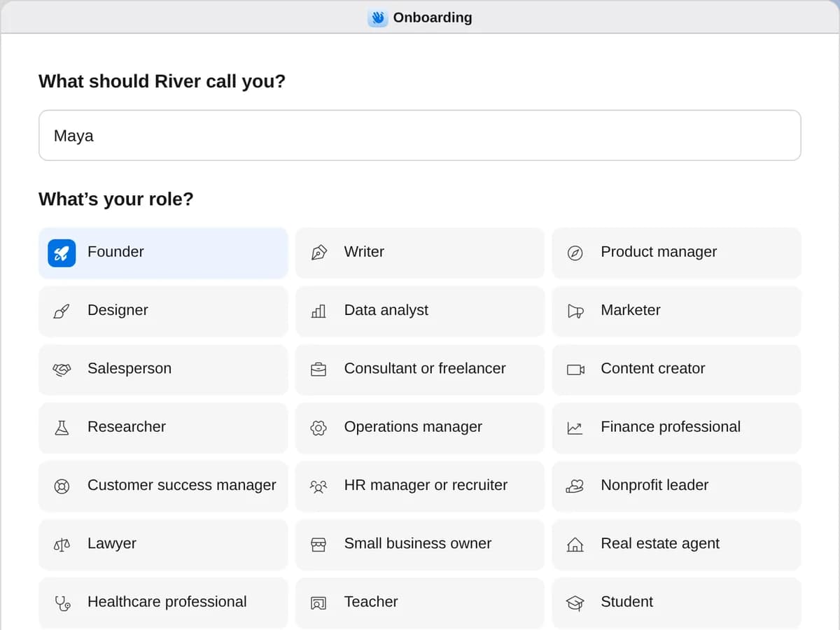This screenshot has width=840, height=630.
Task: Select the Small business owner role
Action: (x=420, y=544)
